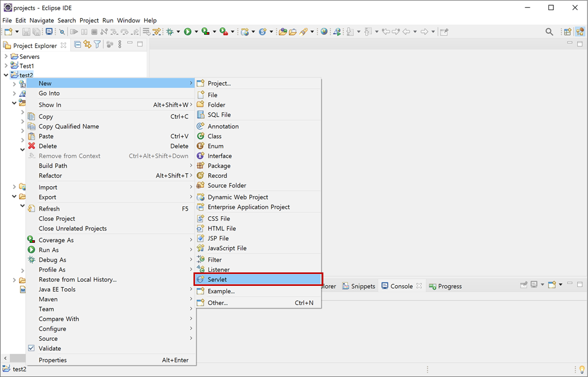The image size is (588, 377).
Task: Open the Build Path submenu
Action: (110, 166)
